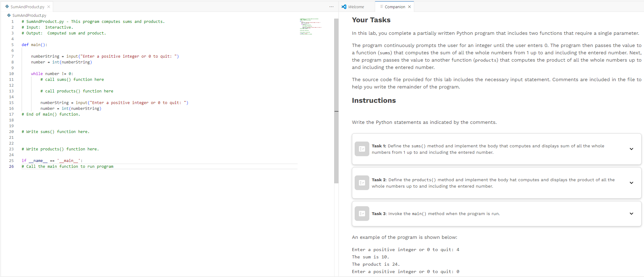Click 'while number != 0:' line

[52, 74]
